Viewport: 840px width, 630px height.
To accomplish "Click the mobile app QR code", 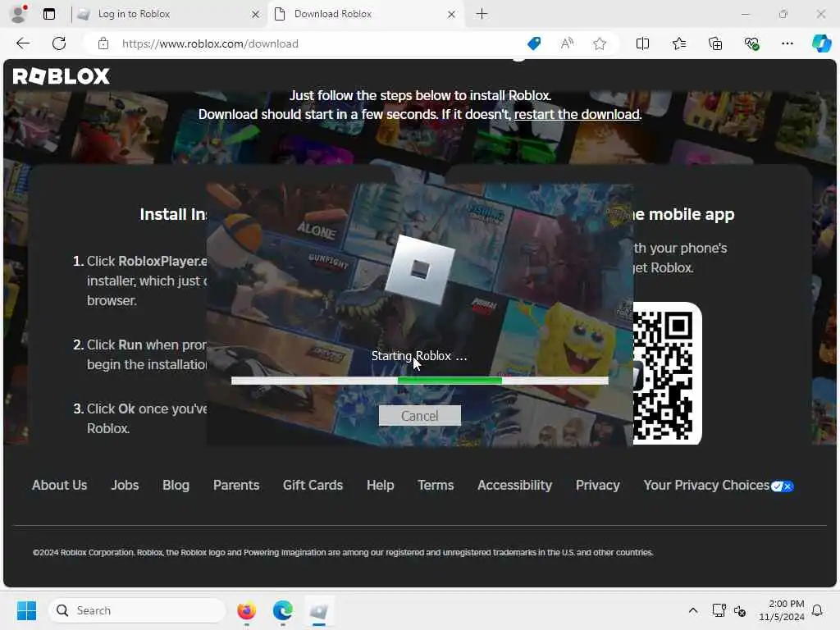I will click(x=668, y=373).
